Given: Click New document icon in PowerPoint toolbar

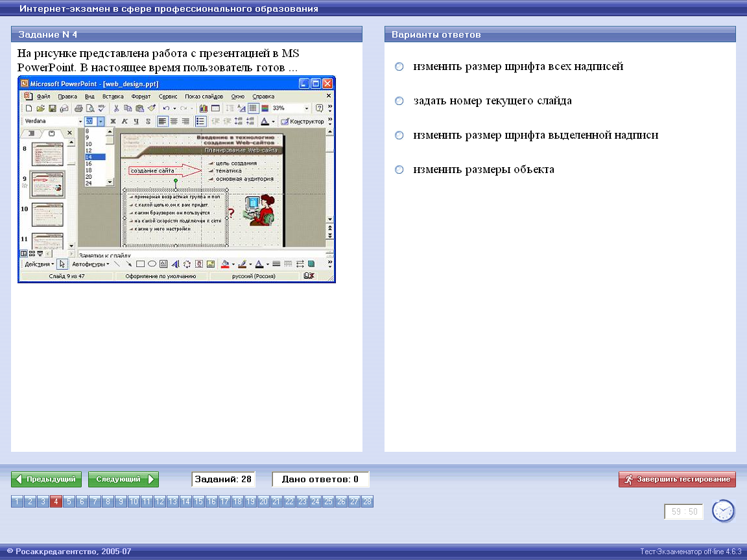Looking at the screenshot, I should click(29, 109).
